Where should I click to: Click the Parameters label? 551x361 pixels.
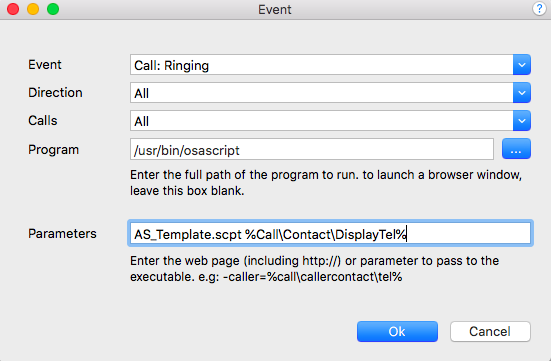[62, 234]
